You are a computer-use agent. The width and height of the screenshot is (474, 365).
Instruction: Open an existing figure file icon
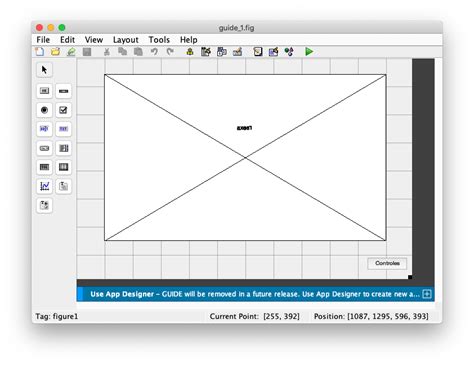(x=55, y=52)
